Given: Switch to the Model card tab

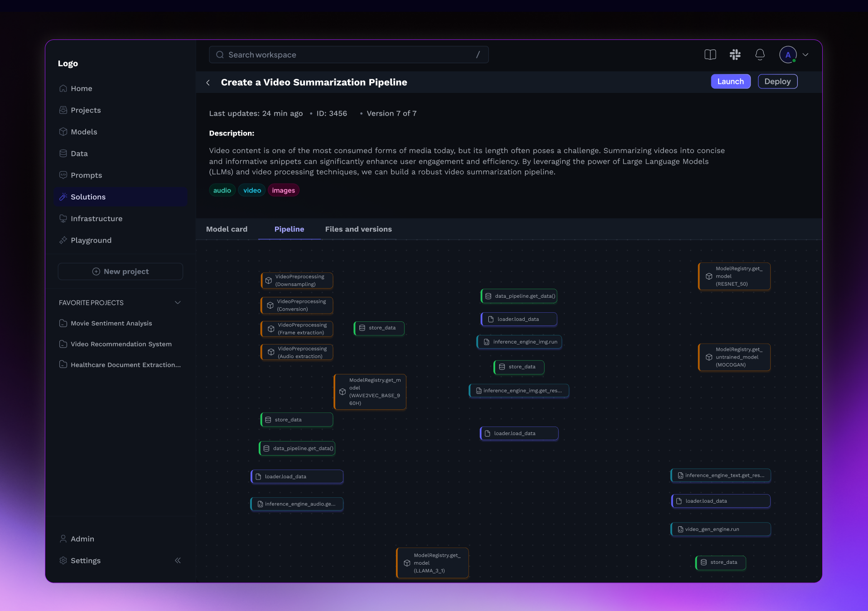Looking at the screenshot, I should coord(227,229).
